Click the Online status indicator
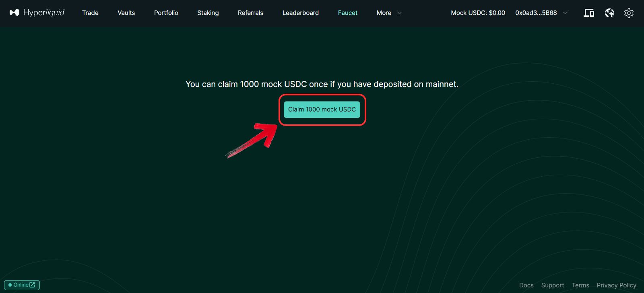This screenshot has width=644, height=293. coord(22,285)
